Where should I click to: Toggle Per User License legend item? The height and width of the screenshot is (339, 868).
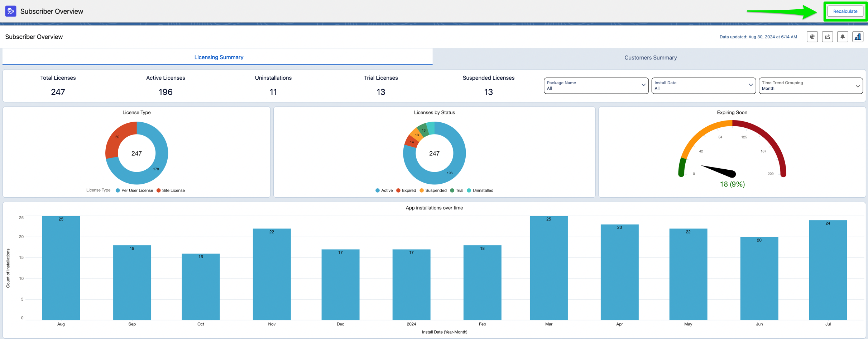click(x=134, y=190)
